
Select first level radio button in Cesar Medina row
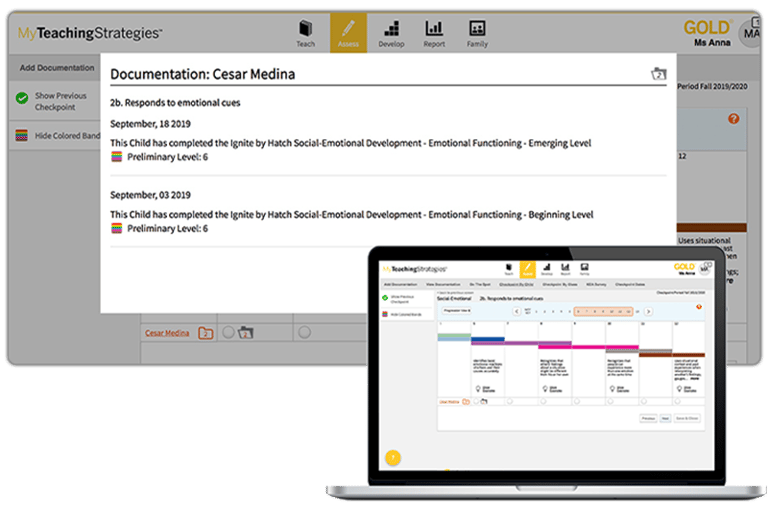pyautogui.click(x=229, y=333)
